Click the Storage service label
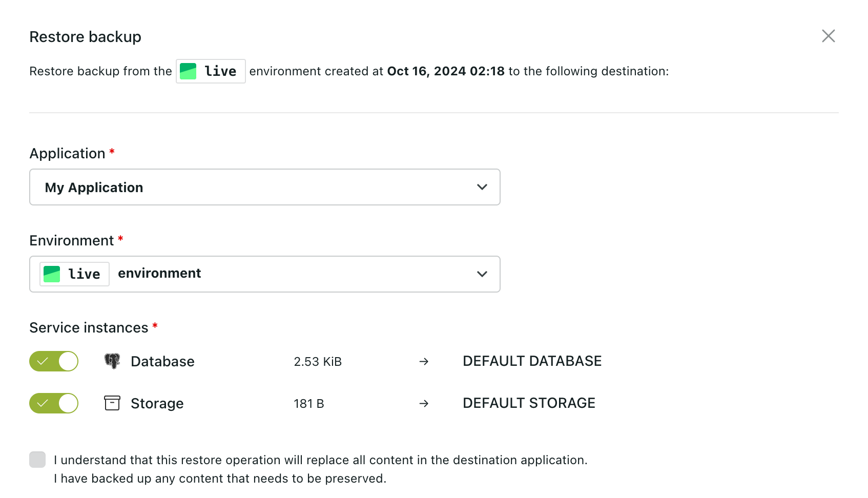Image resolution: width=868 pixels, height=498 pixels. (x=157, y=404)
